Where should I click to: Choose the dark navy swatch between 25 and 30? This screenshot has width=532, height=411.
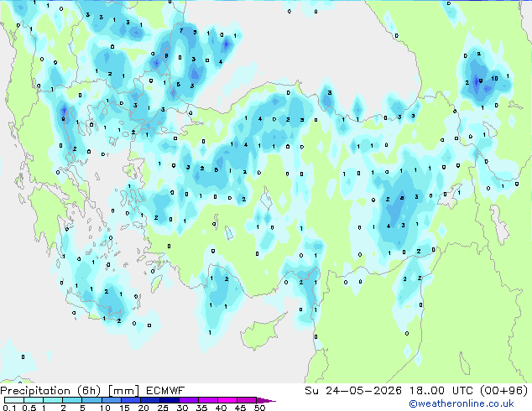click(x=169, y=400)
